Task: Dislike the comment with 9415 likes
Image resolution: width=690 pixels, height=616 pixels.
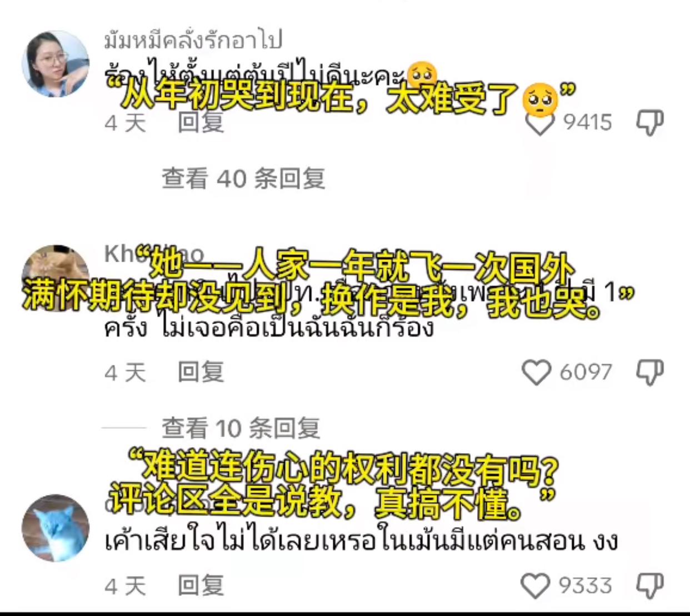Action: [x=649, y=122]
